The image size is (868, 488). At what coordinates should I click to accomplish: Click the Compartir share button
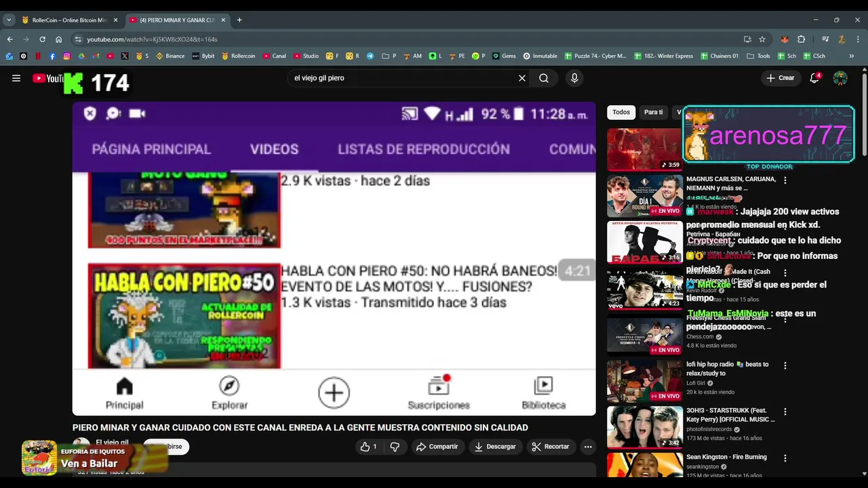coord(437,447)
